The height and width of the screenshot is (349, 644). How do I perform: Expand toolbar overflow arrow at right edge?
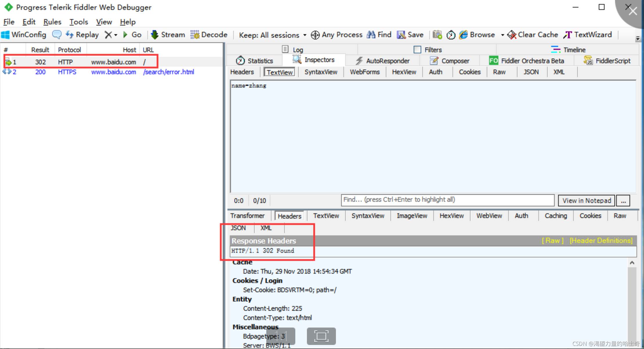[x=638, y=38]
